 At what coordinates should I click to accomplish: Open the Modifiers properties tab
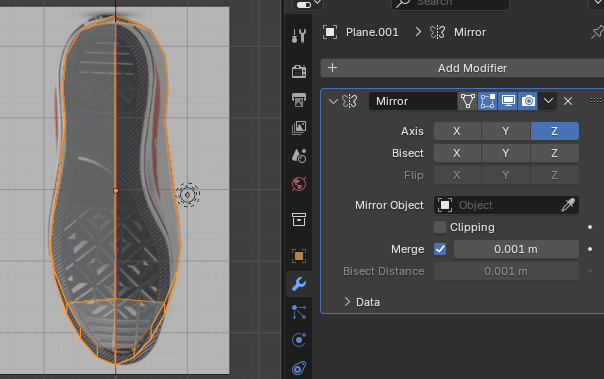tap(299, 284)
